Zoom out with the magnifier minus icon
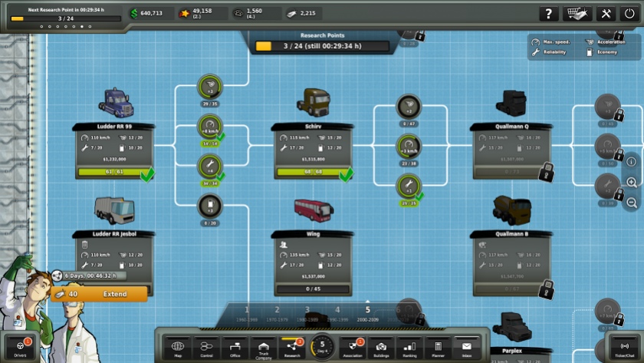The image size is (644, 363). (632, 203)
